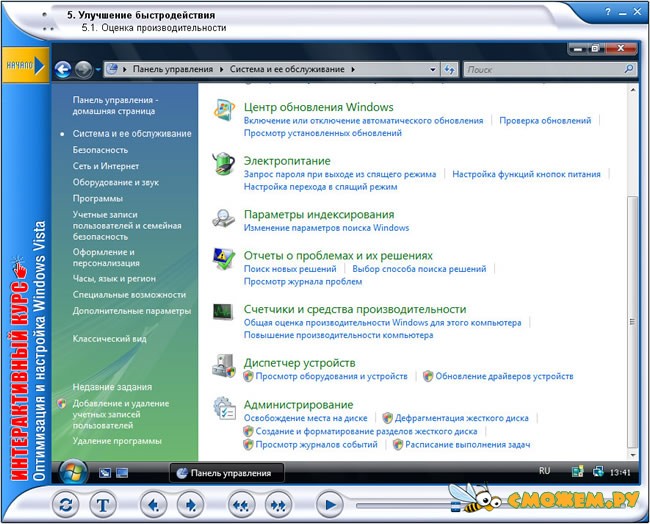Go to previous step in player
The width and height of the screenshot is (650, 524).
point(153,505)
